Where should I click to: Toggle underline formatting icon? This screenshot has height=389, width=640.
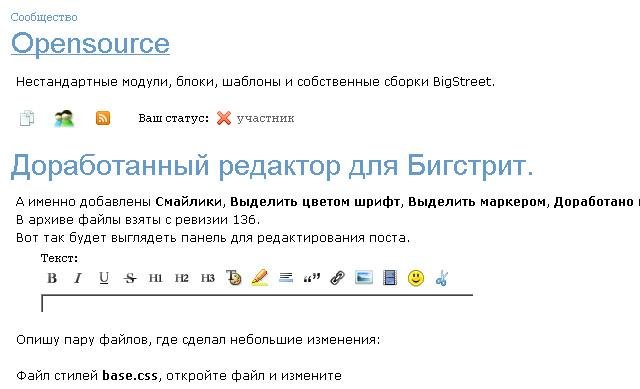(x=104, y=278)
